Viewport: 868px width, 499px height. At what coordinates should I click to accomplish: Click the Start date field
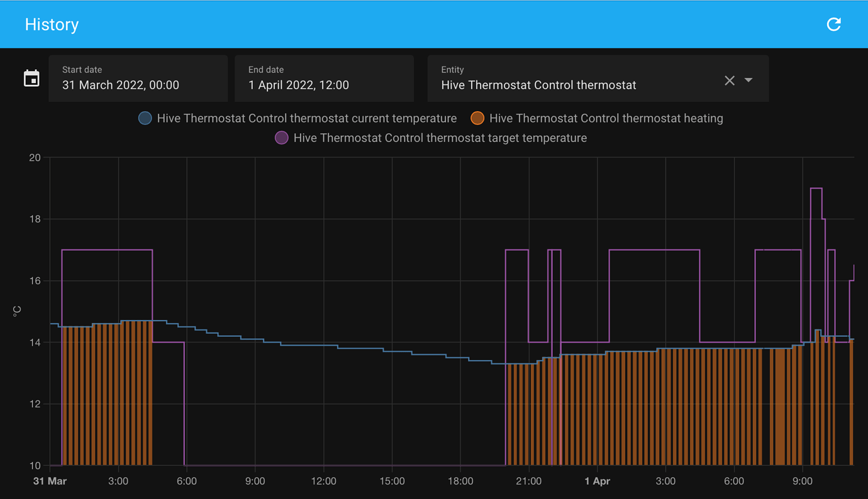(138, 79)
